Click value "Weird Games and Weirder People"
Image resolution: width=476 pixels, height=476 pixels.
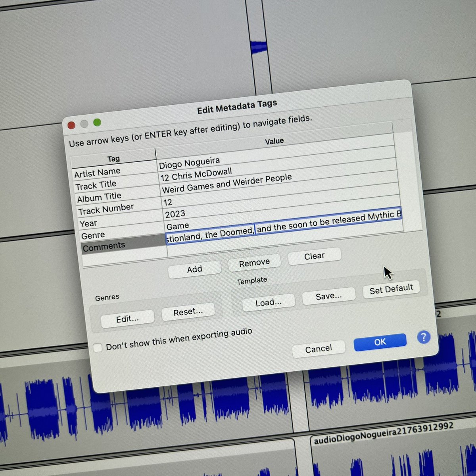pos(227,184)
